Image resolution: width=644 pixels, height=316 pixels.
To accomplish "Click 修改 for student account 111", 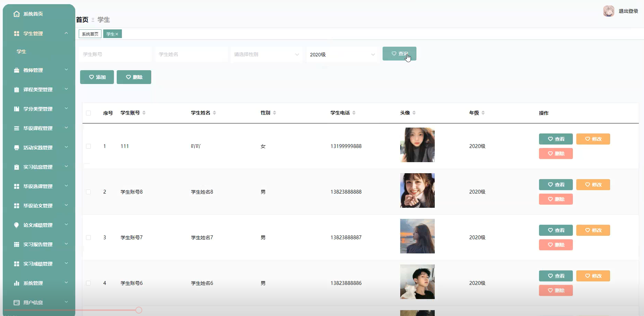I will [x=593, y=139].
